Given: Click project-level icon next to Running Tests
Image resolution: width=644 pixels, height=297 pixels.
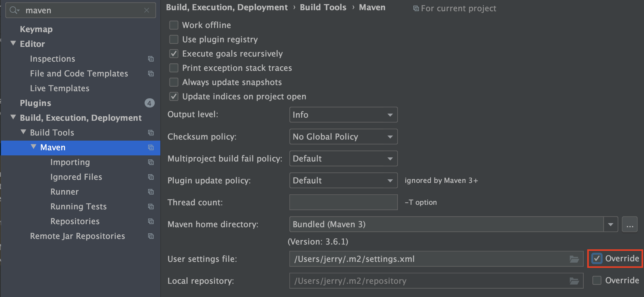Looking at the screenshot, I should 151,207.
